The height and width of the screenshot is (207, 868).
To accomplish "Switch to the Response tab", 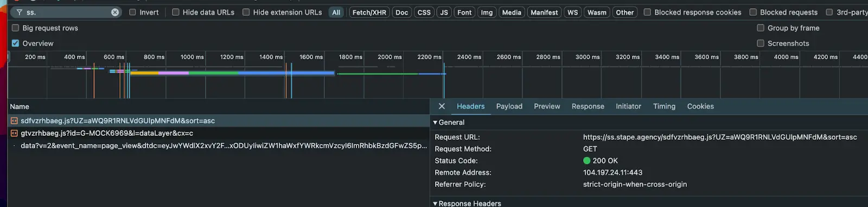I will point(588,106).
